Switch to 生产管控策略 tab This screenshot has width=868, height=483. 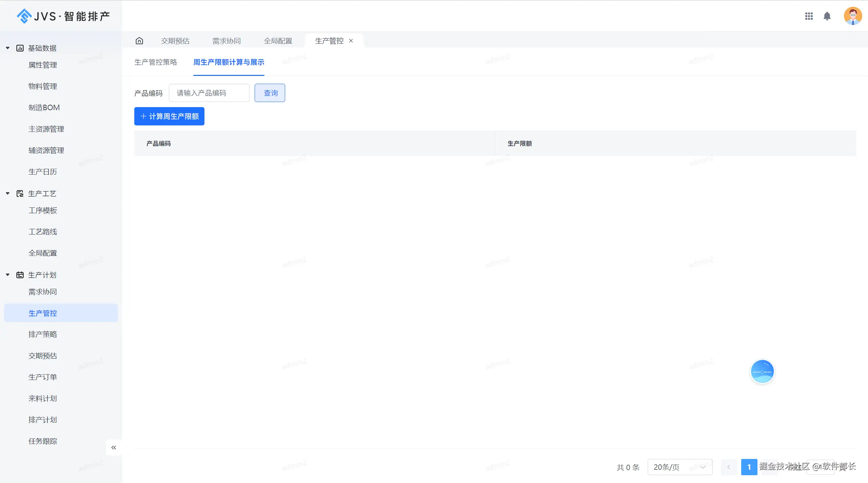tap(156, 62)
